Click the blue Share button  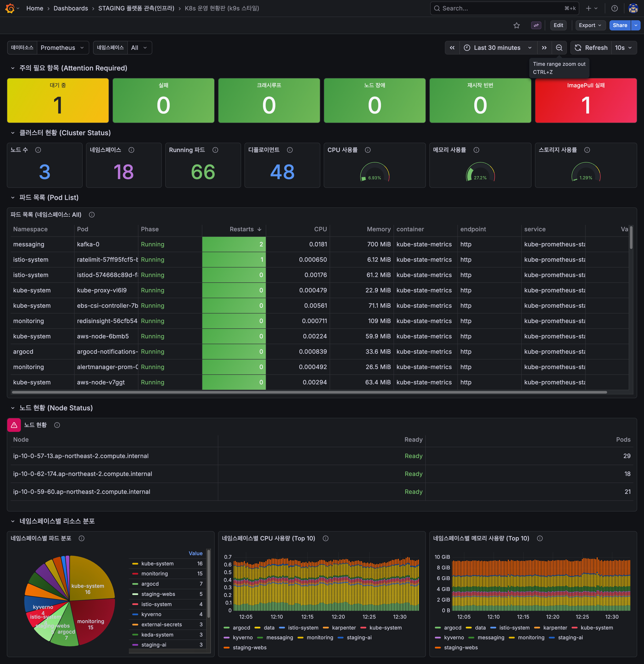pos(620,25)
